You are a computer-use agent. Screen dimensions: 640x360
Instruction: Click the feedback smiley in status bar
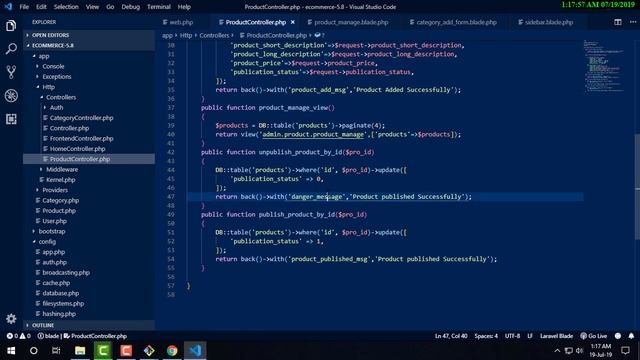click(618, 336)
